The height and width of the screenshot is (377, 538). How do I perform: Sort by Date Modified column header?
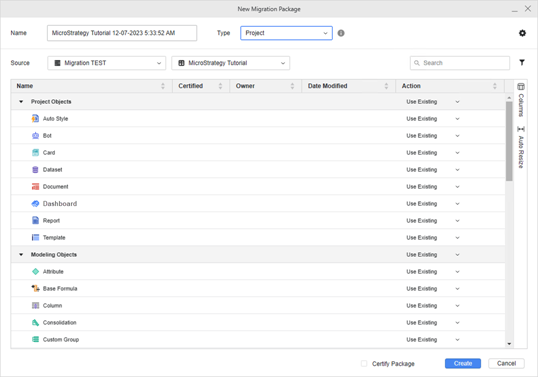[x=327, y=86]
